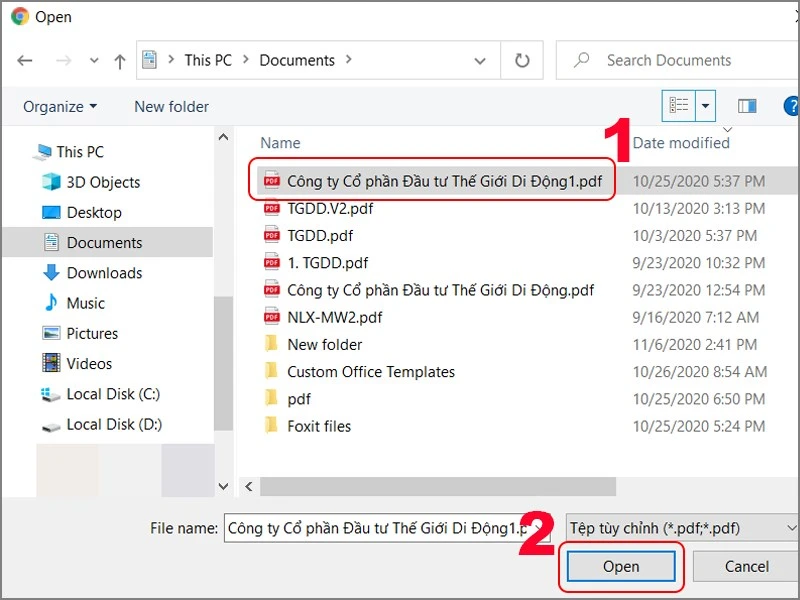Select the NLX-MW2.pdf file
The image size is (800, 600).
(334, 317)
